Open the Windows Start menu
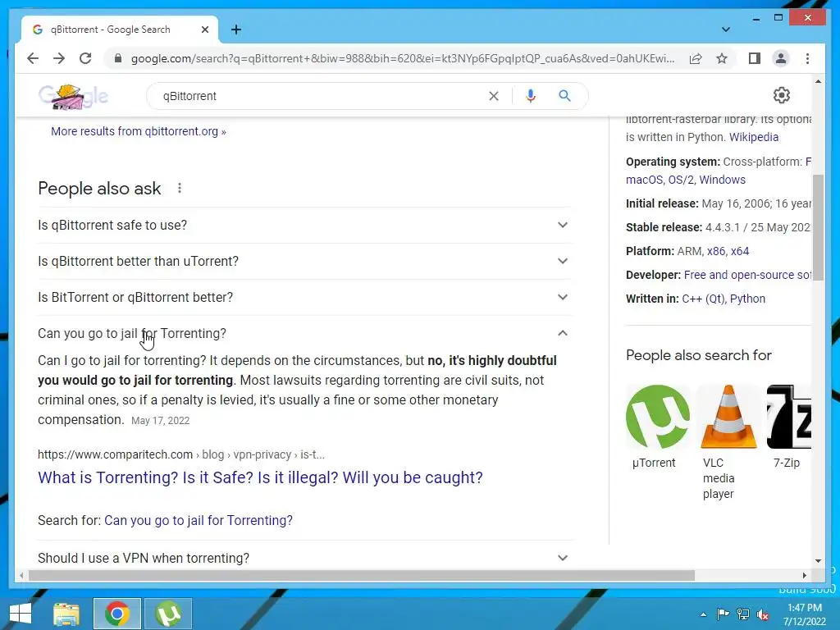The image size is (840, 630). 21,614
